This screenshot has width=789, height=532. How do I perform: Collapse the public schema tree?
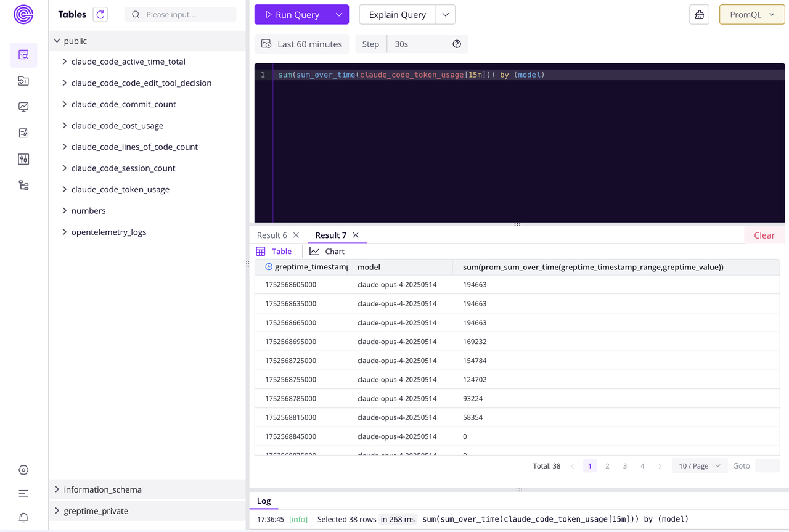57,41
